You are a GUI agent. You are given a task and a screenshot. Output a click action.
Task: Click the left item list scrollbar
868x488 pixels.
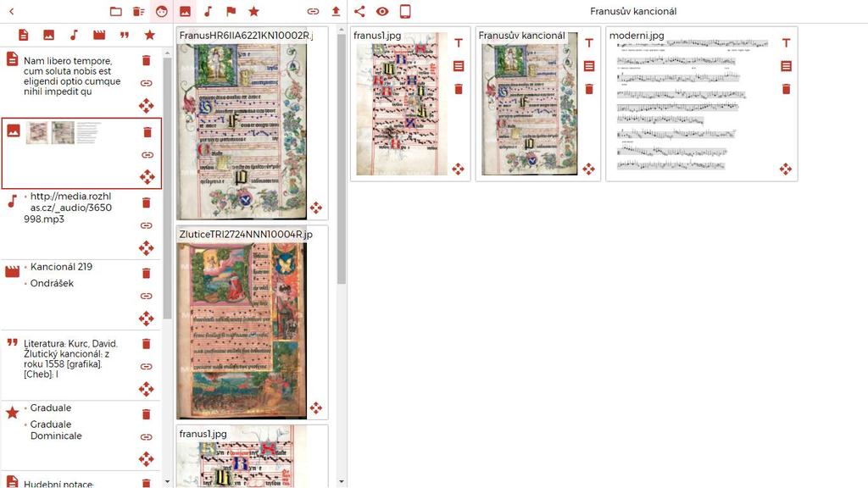(167, 188)
